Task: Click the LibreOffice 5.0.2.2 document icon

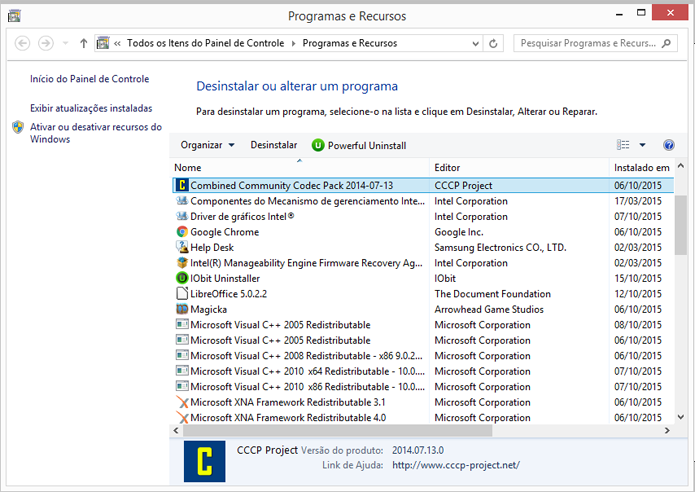Action: click(x=182, y=293)
